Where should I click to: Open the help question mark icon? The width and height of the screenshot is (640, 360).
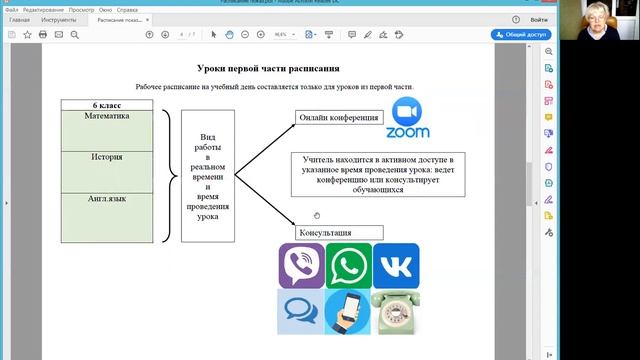(516, 20)
